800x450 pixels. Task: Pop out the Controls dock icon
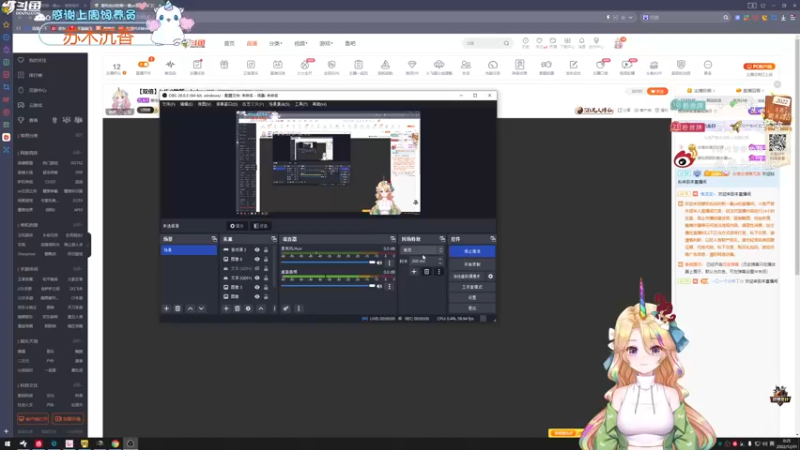(x=492, y=239)
